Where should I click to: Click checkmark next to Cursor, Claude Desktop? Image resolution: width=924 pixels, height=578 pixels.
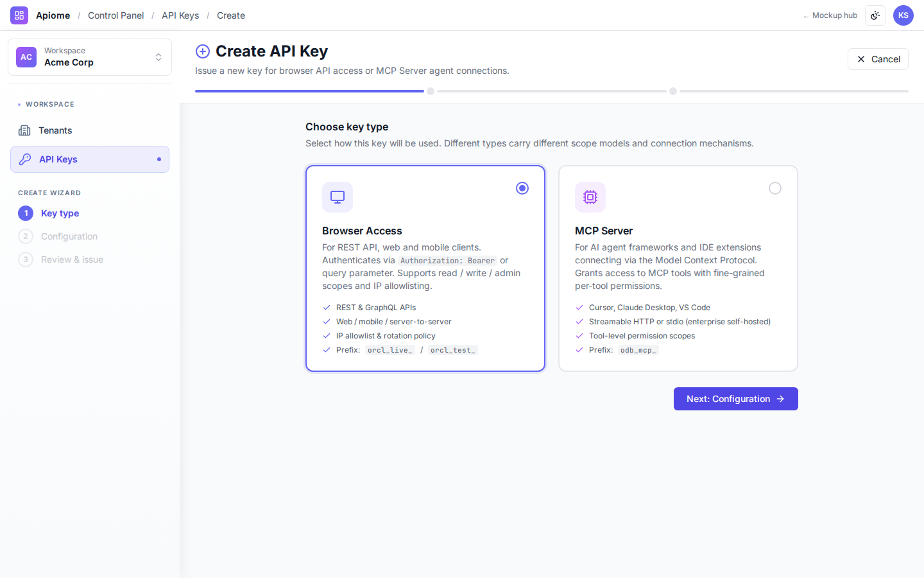579,308
